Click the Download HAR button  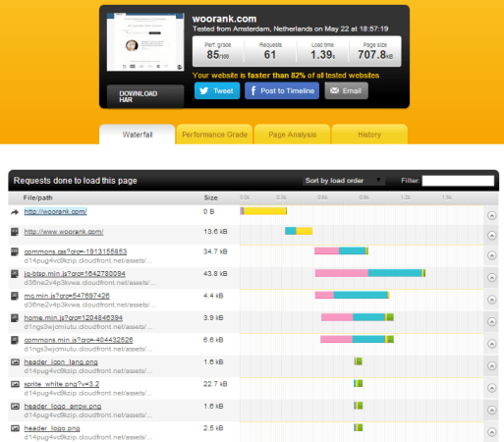tap(145, 96)
